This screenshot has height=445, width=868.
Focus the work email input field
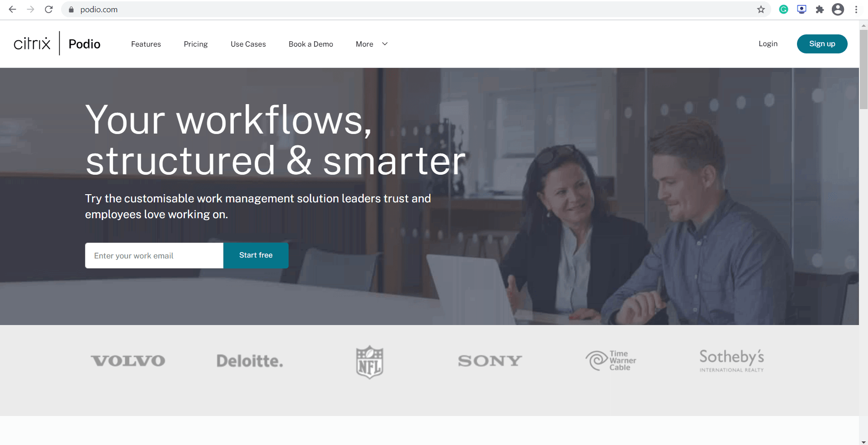pos(154,255)
